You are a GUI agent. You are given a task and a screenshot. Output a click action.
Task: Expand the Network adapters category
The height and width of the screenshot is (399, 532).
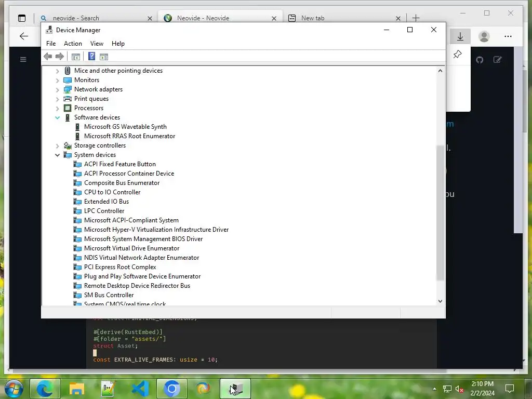57,89
